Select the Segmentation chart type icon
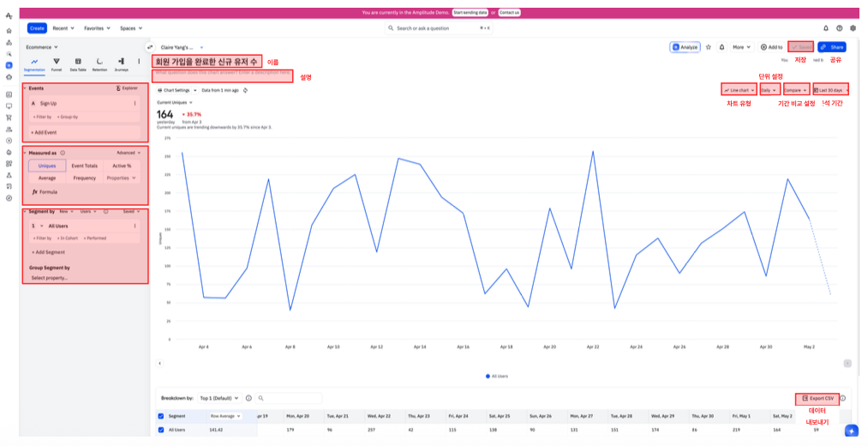868x446 pixels. (34, 64)
